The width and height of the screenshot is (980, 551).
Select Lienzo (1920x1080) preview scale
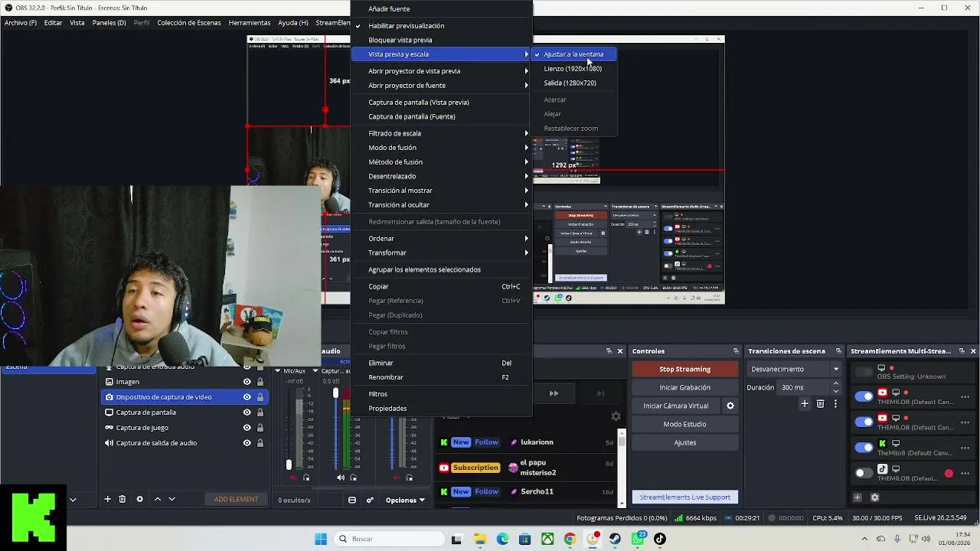click(574, 69)
